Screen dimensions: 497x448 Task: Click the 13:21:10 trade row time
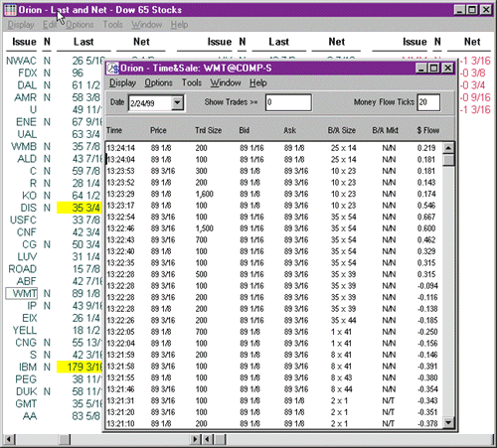tap(120, 423)
